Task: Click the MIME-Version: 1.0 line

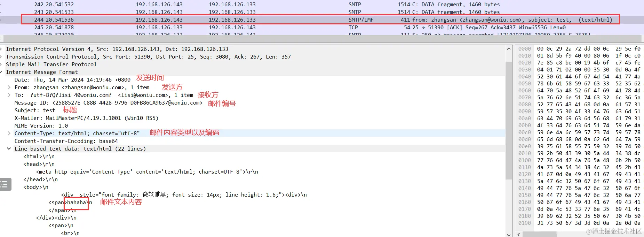Action: (41, 125)
